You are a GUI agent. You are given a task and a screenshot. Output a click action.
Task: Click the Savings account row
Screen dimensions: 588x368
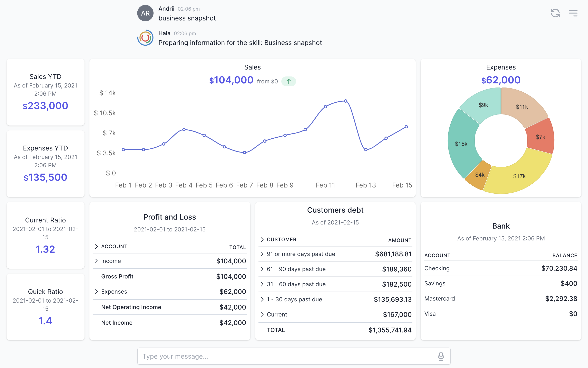tap(501, 284)
